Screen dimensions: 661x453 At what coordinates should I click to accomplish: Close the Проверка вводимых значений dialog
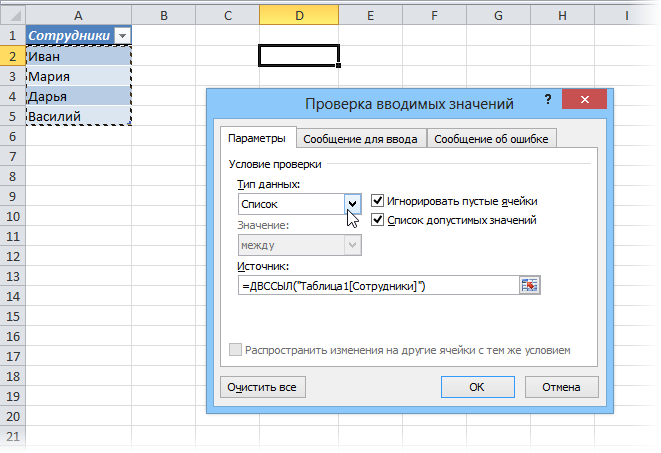point(584,99)
